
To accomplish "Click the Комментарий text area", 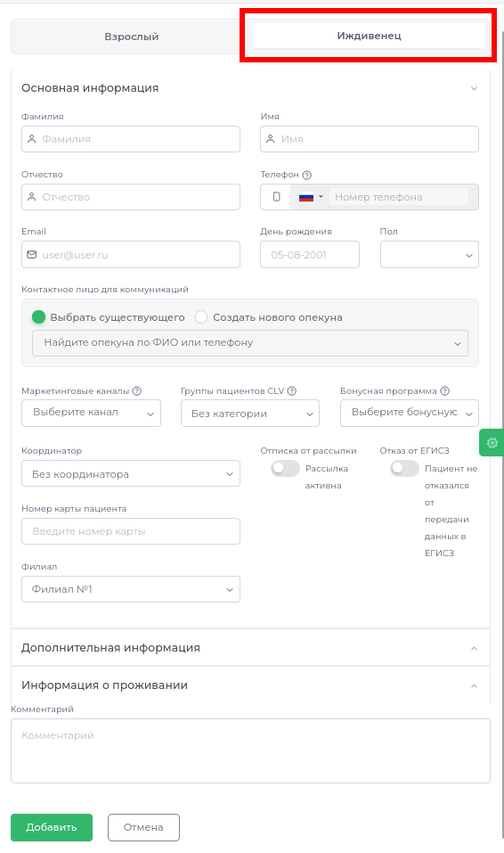I will tap(250, 750).
